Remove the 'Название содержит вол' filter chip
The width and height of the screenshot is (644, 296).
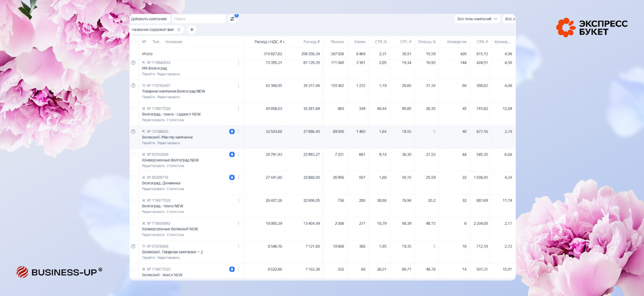[179, 30]
